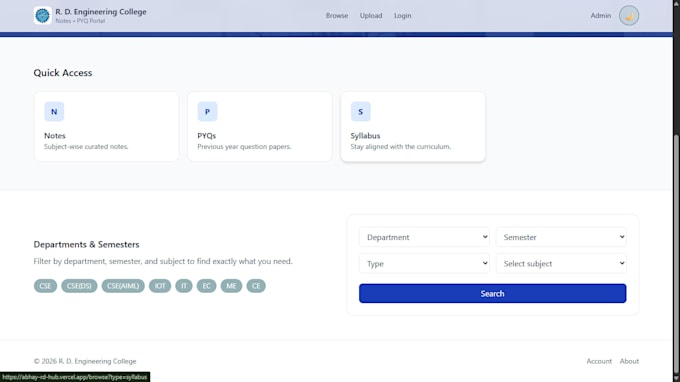Select the CSE(DS) department chip
This screenshot has height=382, width=680.
tap(79, 286)
